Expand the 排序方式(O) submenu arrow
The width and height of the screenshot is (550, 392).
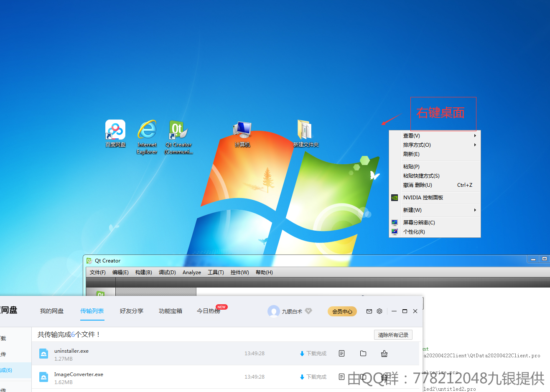[x=475, y=145]
